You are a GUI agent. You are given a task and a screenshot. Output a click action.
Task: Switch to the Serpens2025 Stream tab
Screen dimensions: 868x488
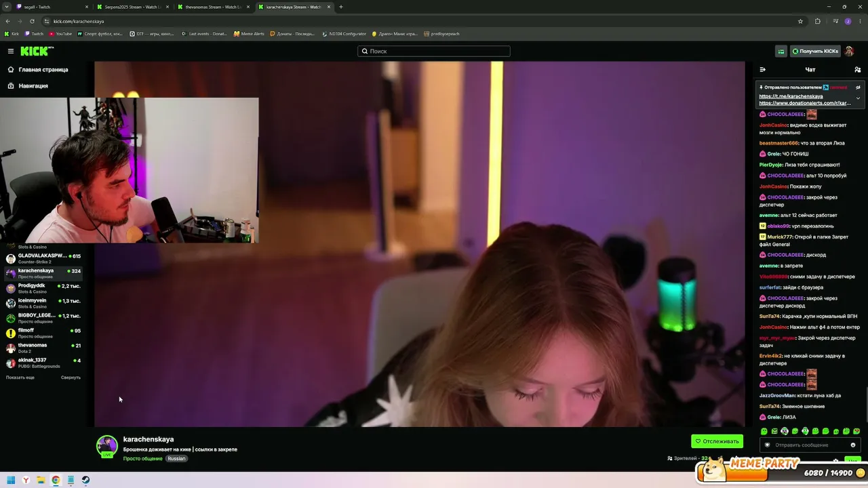click(x=132, y=7)
